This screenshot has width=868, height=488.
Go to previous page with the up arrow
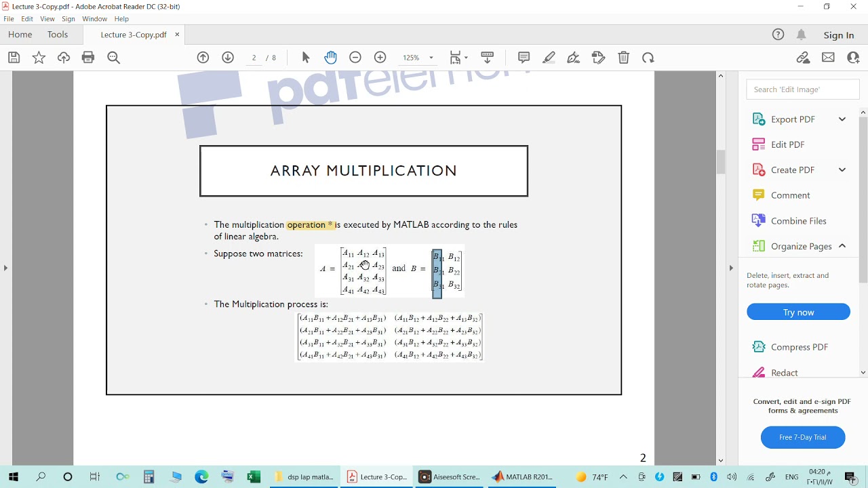[x=203, y=58]
